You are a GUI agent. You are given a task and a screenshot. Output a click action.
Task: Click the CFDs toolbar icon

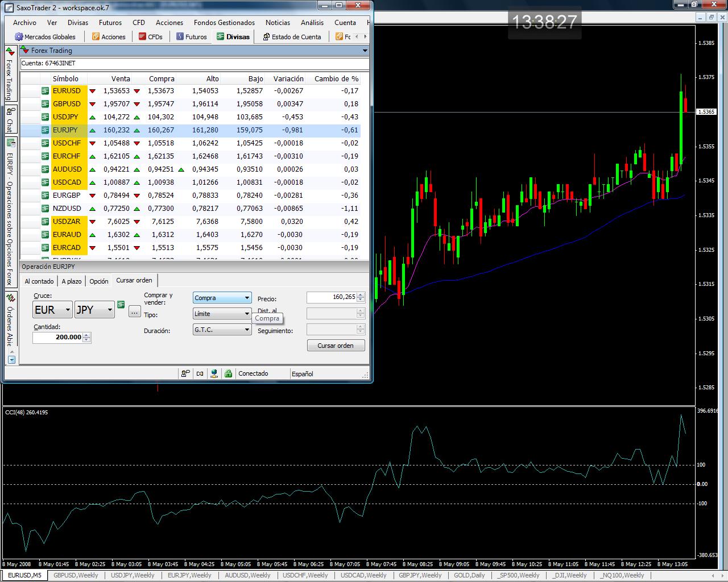(x=142, y=37)
